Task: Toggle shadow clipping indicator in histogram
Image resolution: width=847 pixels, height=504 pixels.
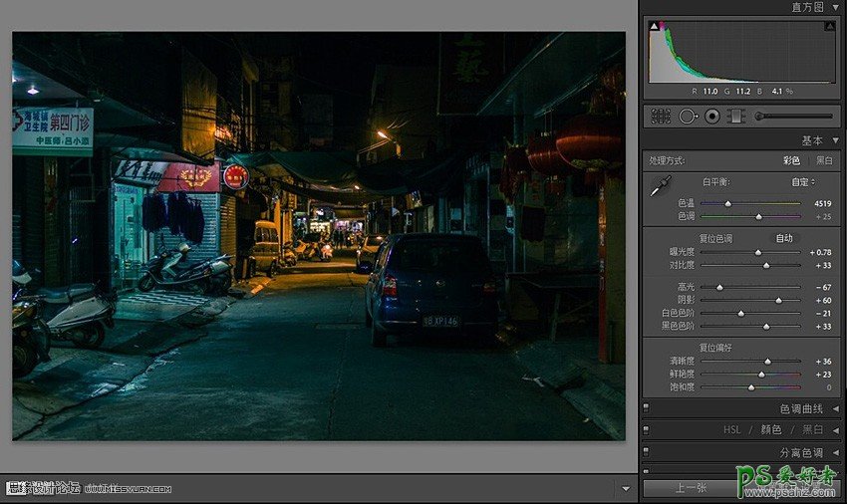Action: pos(655,26)
